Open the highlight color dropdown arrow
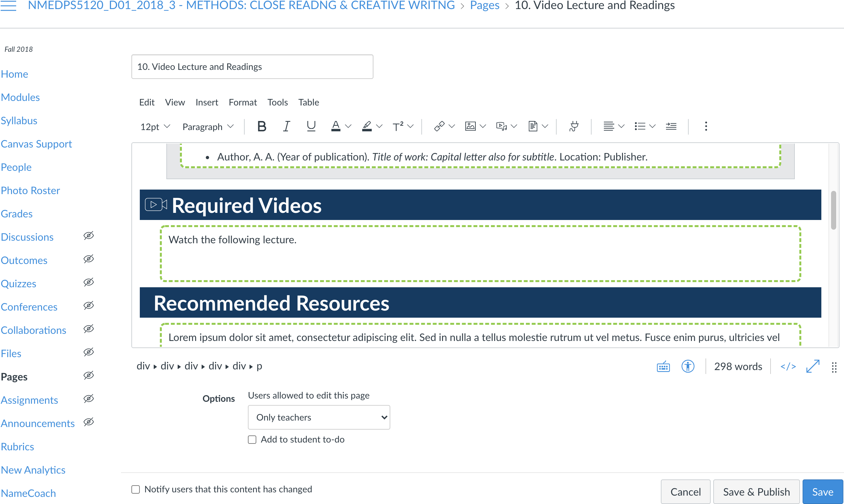This screenshot has height=504, width=844. point(380,126)
